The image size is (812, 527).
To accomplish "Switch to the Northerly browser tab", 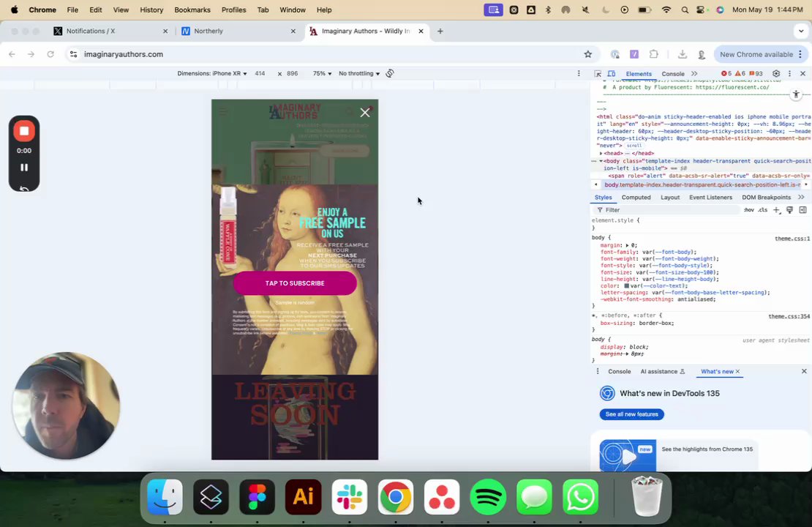I will pos(238,31).
